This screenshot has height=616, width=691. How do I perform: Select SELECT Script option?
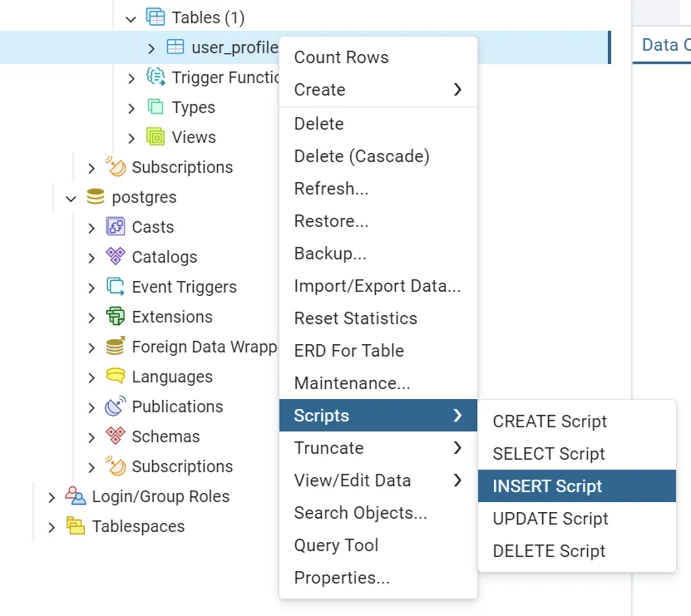coord(577,453)
